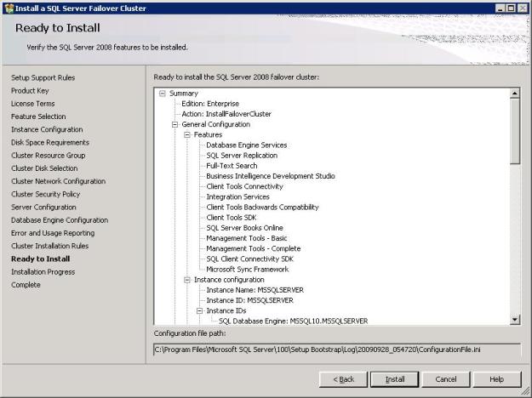The image size is (532, 398).
Task: Cancel the failover cluster installation
Action: 445,378
